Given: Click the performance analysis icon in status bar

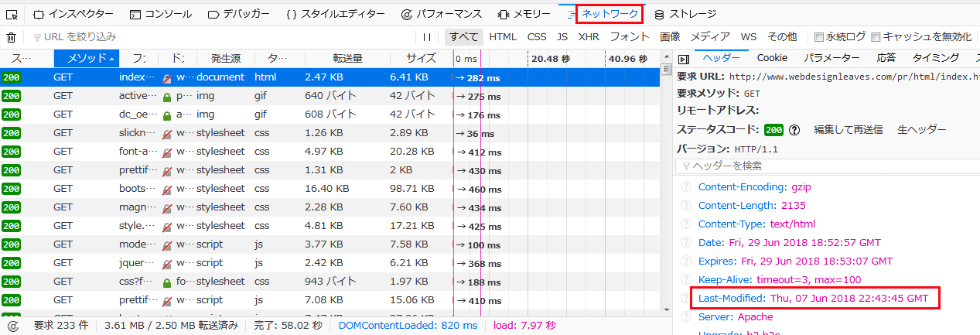Looking at the screenshot, I should (x=12, y=326).
